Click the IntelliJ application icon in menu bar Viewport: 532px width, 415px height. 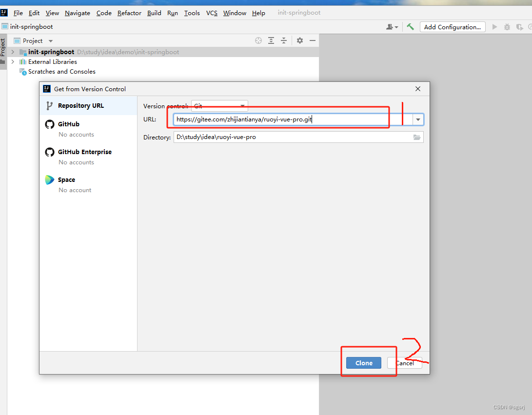coord(4,13)
